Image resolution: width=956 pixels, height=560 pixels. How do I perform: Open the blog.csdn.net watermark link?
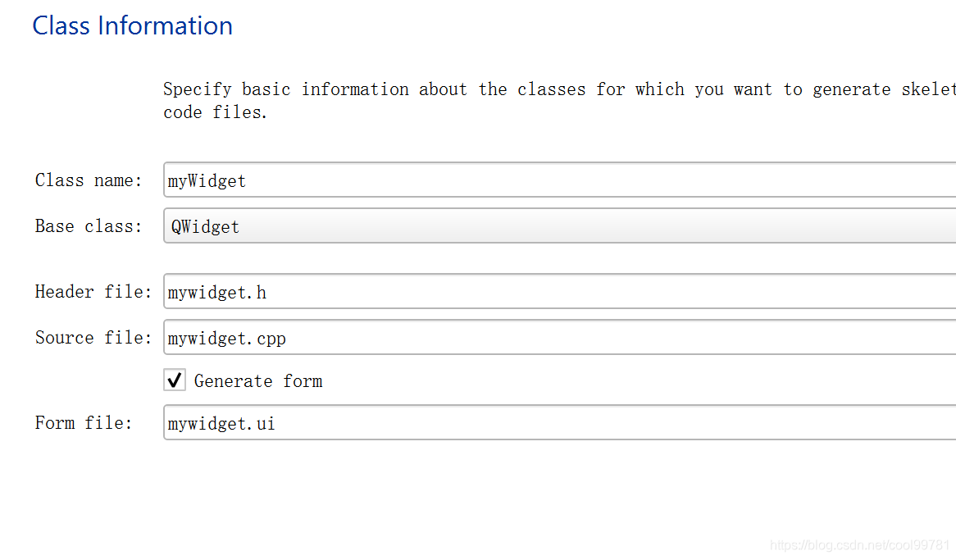860,545
